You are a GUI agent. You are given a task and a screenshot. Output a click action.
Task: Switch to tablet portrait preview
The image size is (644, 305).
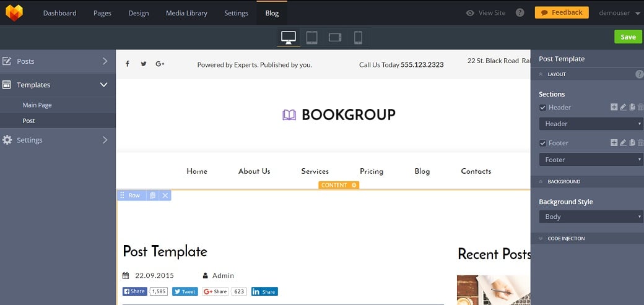click(x=311, y=37)
